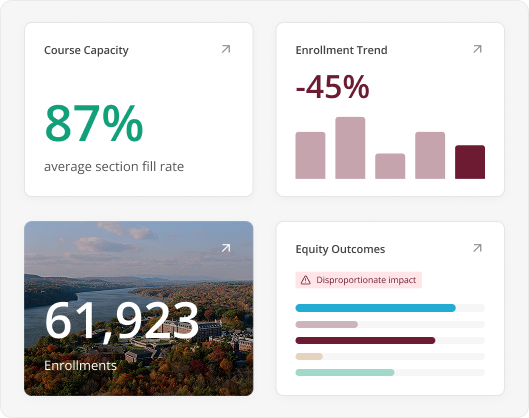Click the -45% enrollment trend value
This screenshot has width=529, height=418.
pyautogui.click(x=333, y=87)
